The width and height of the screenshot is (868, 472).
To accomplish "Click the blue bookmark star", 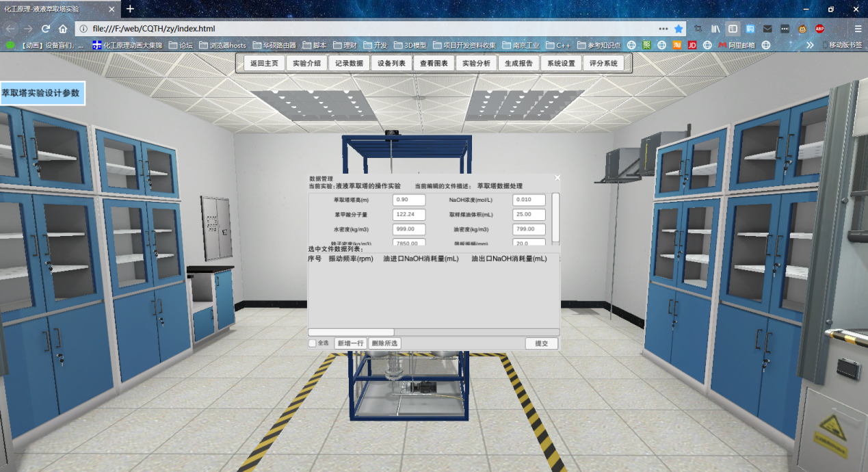I will point(679,29).
